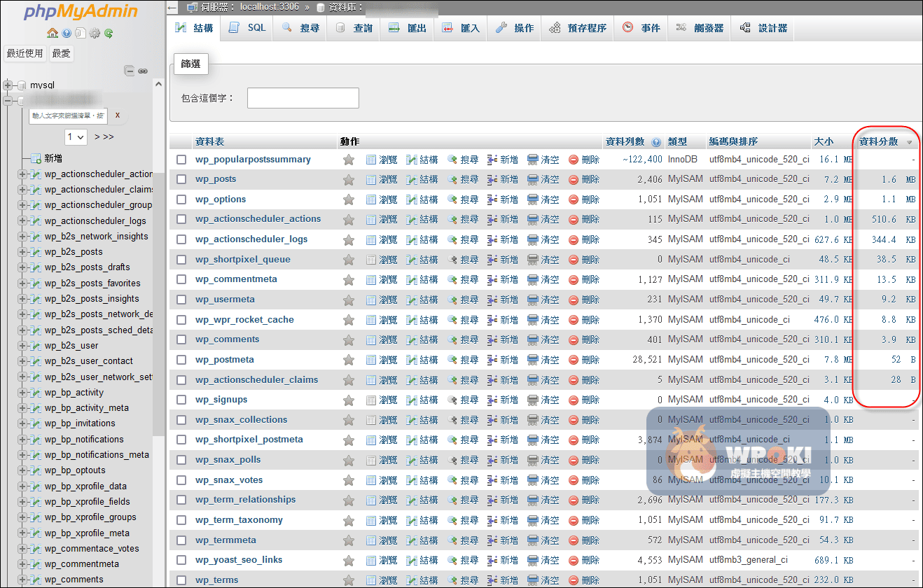The image size is (923, 588).
Task: Click the 包含這個字 filter text field
Action: coord(303,98)
